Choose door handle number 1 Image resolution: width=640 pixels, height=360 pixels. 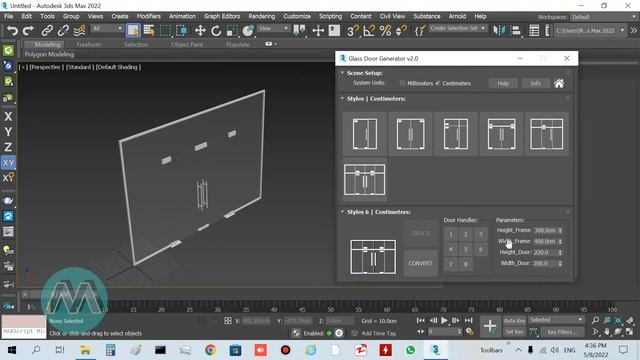451,234
